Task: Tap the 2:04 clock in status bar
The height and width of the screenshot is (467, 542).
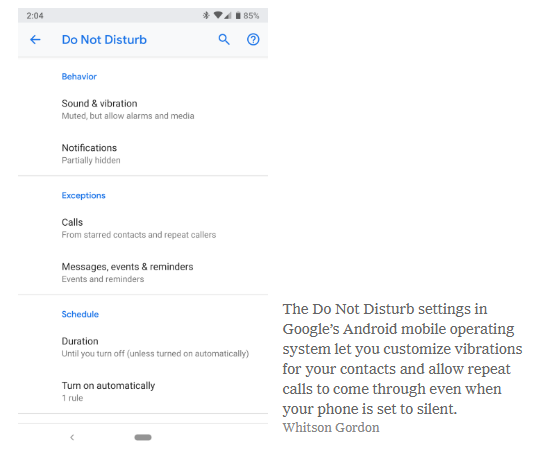Action: 35,16
